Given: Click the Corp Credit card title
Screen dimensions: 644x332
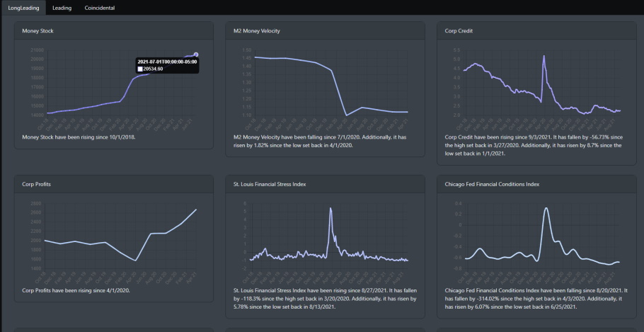Looking at the screenshot, I should tap(459, 31).
